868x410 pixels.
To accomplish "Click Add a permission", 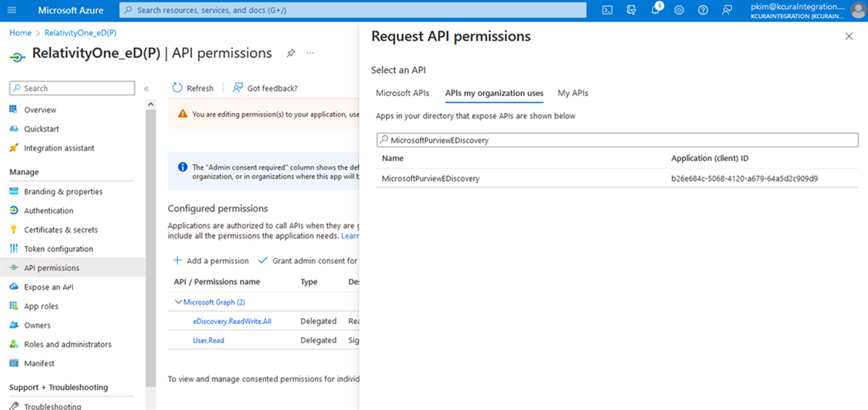I will pyautogui.click(x=211, y=260).
